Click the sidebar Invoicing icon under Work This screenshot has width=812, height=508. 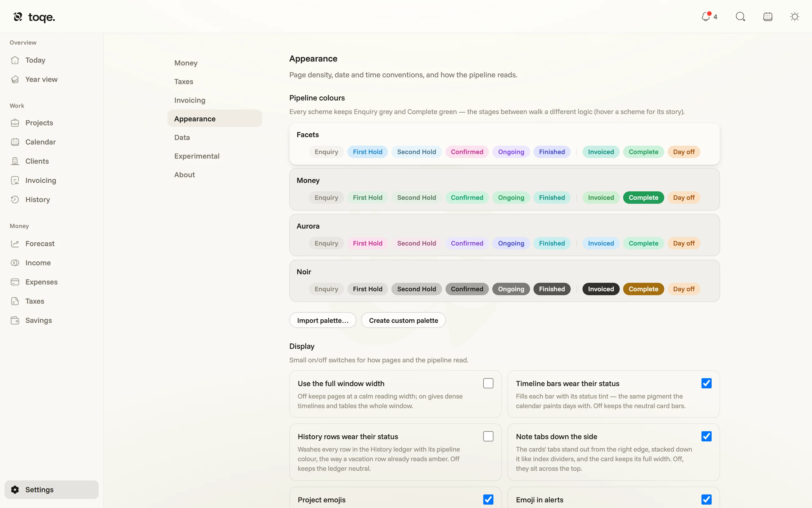[15, 180]
